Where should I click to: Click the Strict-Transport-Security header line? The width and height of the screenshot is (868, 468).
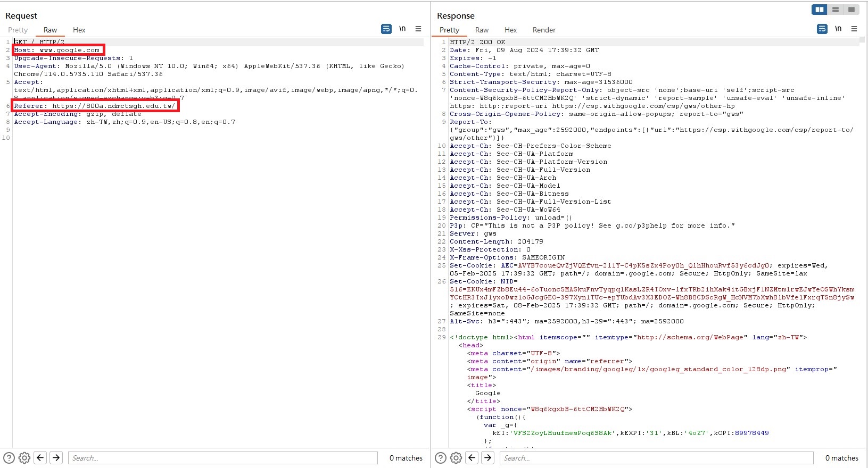[x=541, y=82]
